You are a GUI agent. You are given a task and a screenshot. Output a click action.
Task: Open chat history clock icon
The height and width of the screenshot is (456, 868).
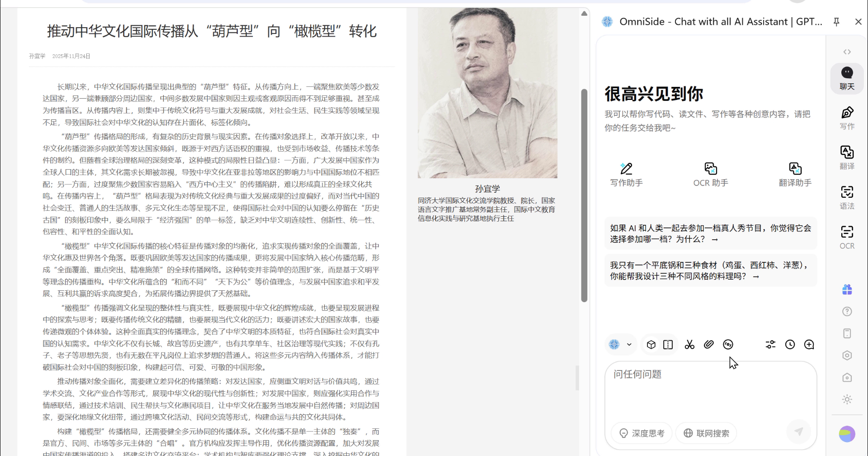tap(790, 345)
